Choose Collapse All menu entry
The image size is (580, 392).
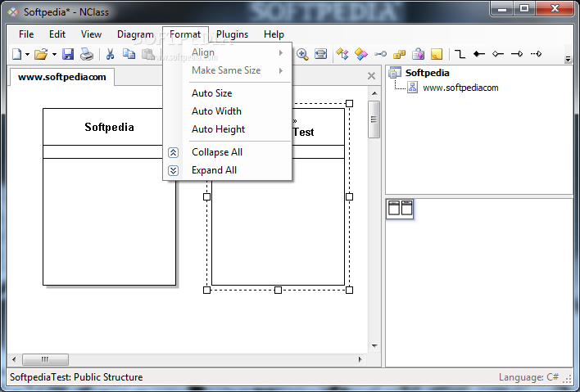228,152
